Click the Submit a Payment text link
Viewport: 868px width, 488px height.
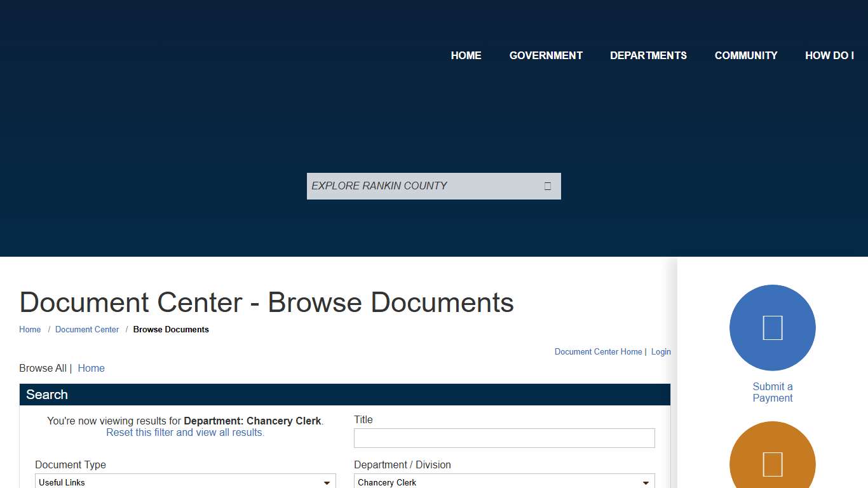point(772,392)
